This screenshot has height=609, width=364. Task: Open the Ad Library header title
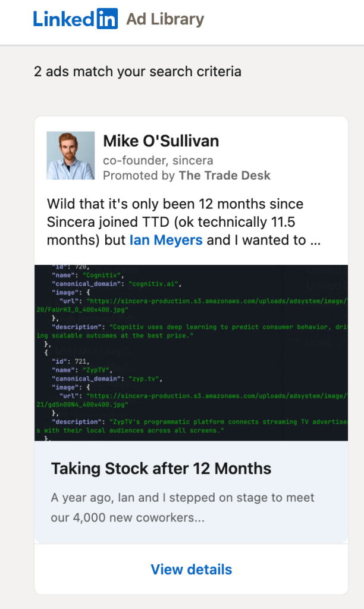pyautogui.click(x=165, y=19)
